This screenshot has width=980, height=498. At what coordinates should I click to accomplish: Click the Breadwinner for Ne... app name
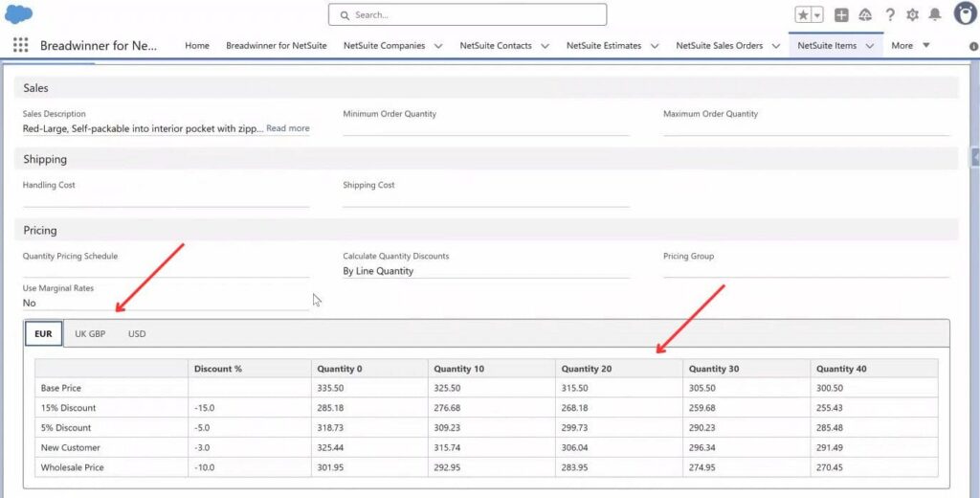(x=99, y=46)
